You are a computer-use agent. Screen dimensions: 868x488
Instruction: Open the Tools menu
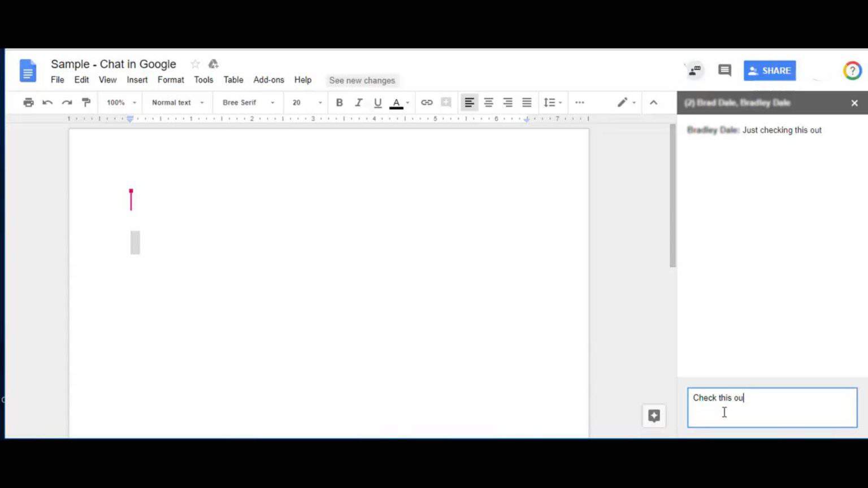[x=203, y=80]
